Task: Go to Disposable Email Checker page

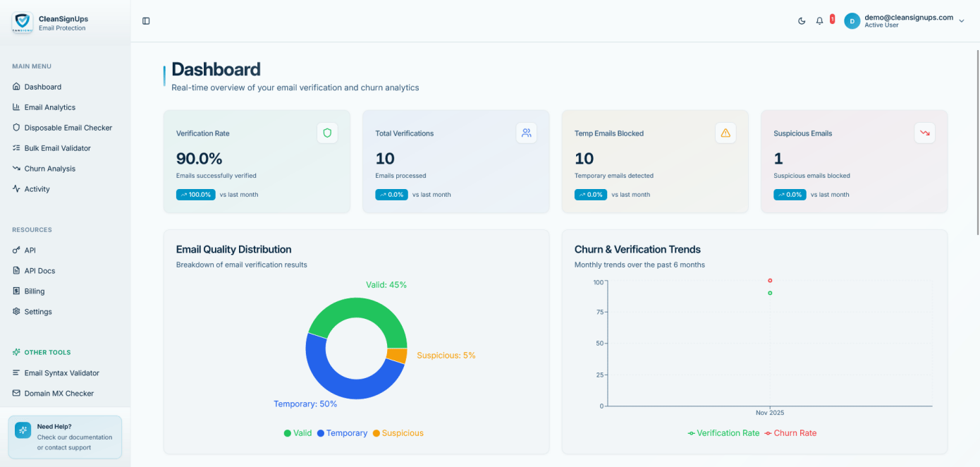Action: pos(68,128)
